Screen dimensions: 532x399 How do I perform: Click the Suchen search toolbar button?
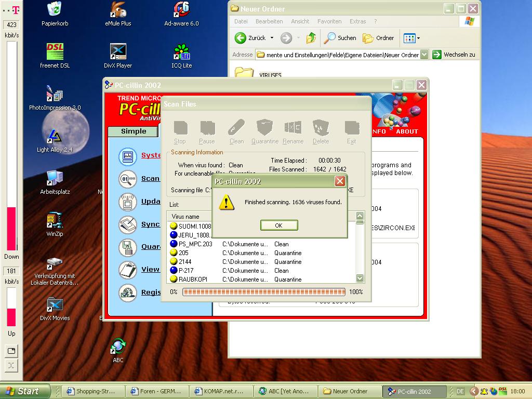(340, 38)
